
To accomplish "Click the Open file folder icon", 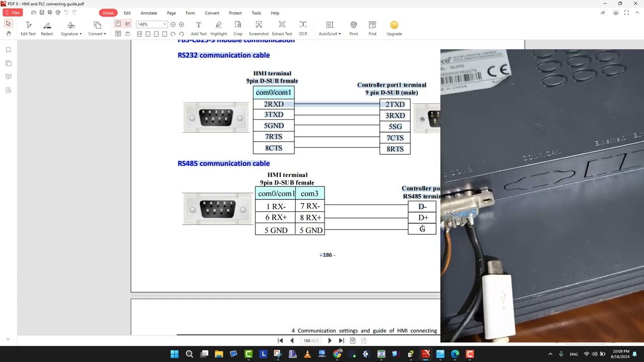I will tap(34, 13).
